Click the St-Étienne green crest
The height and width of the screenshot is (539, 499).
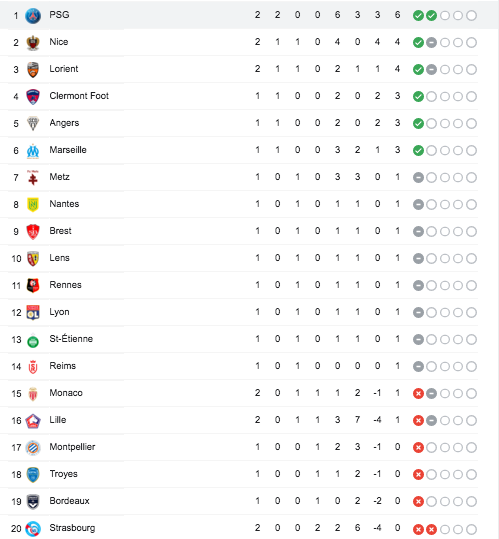point(33,340)
